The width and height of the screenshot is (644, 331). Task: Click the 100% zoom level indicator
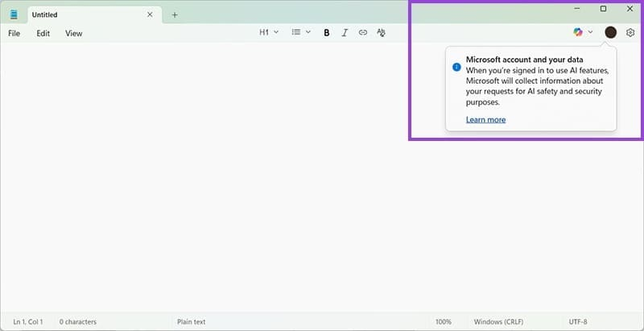[443, 322]
